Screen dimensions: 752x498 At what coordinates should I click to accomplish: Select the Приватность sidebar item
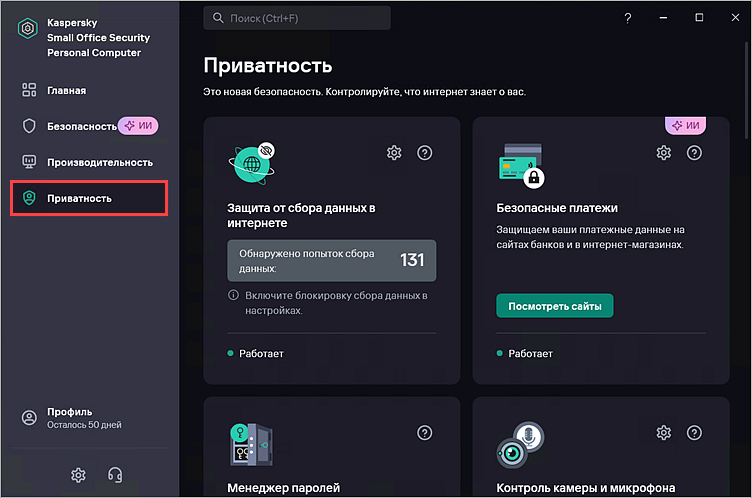[89, 198]
